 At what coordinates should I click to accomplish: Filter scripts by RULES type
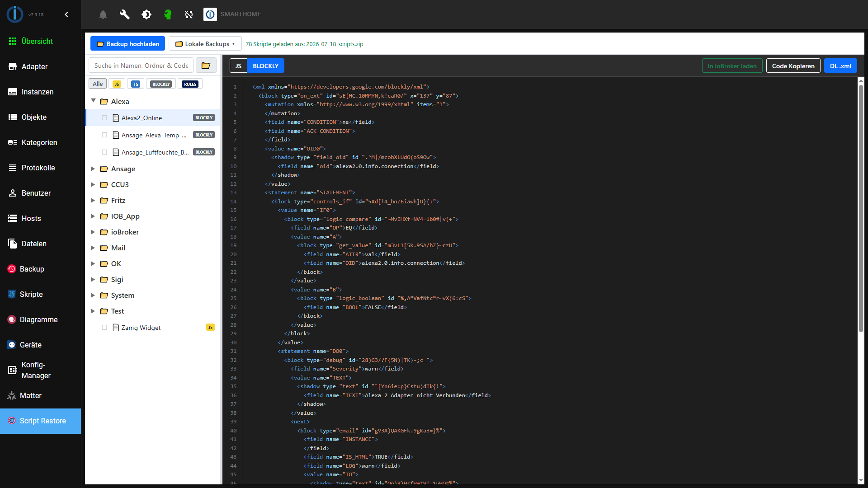point(190,84)
